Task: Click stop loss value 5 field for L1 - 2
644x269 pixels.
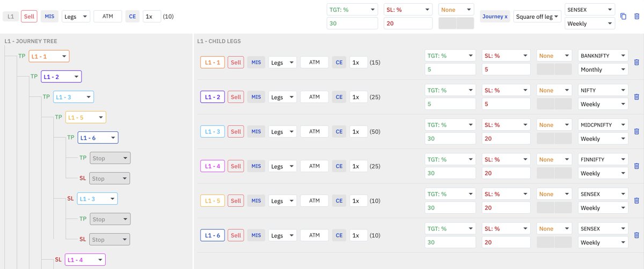Action: point(506,104)
